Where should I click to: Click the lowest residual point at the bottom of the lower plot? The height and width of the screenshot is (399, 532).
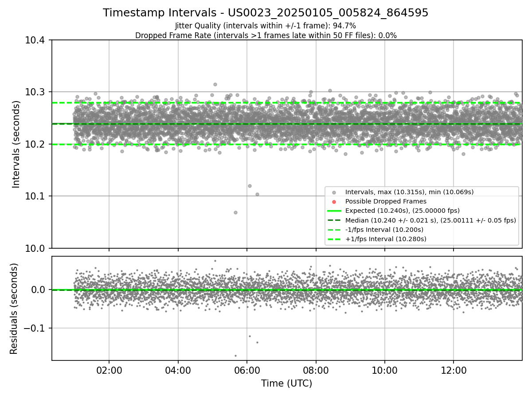[x=235, y=356]
